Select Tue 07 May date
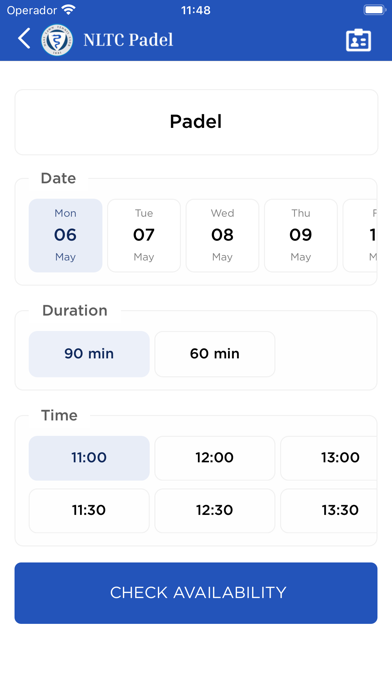This screenshot has width=392, height=696. [x=144, y=235]
